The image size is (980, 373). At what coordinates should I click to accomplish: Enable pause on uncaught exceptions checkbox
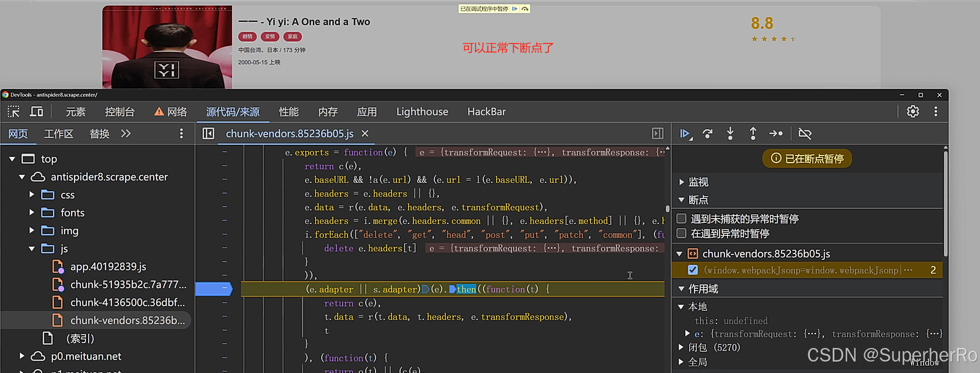tap(681, 219)
